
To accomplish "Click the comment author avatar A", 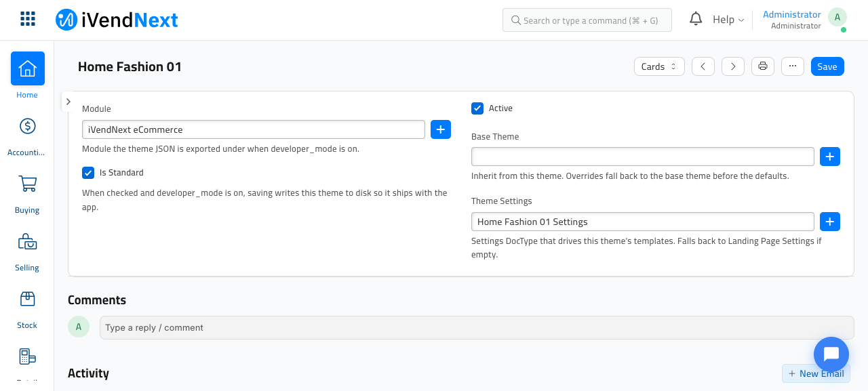I will click(x=79, y=327).
